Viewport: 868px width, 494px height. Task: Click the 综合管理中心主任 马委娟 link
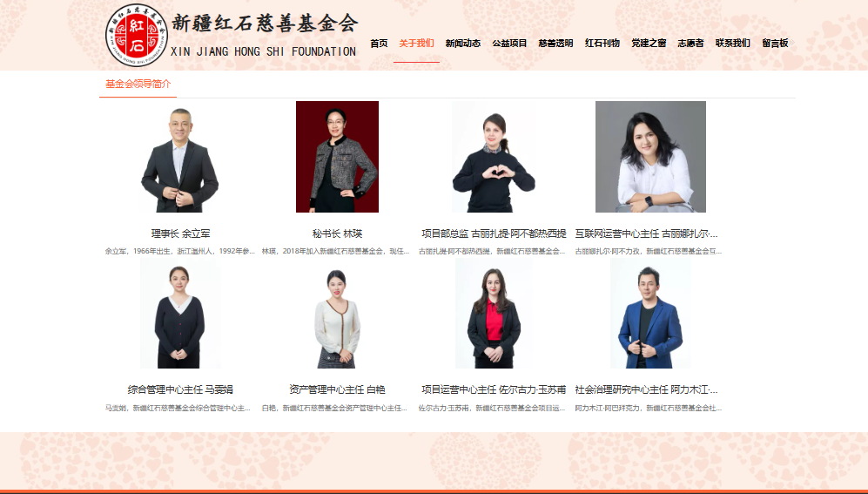pyautogui.click(x=180, y=389)
